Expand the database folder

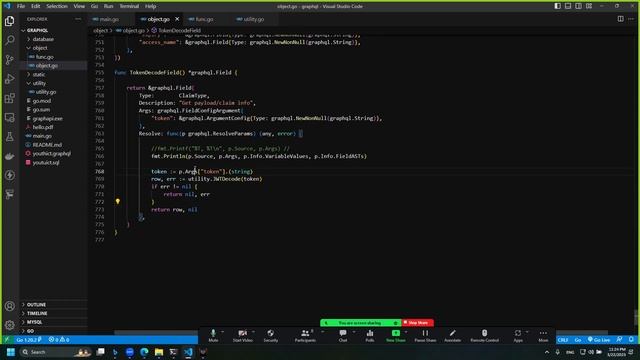coord(43,39)
